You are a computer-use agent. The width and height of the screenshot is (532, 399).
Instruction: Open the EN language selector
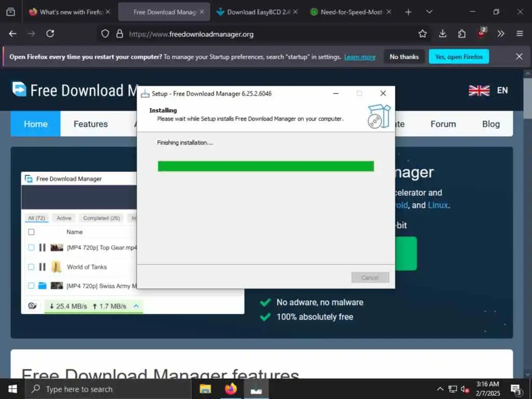coord(502,90)
